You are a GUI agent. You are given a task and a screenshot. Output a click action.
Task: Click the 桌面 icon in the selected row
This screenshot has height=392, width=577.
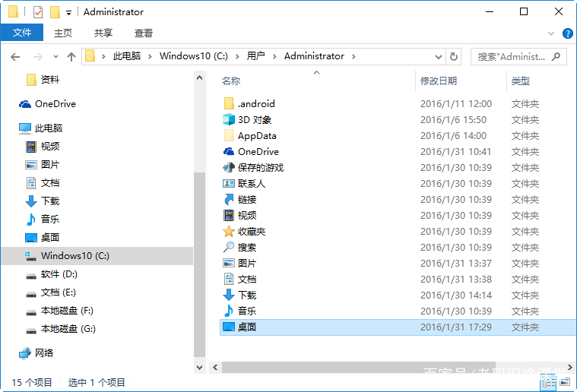[229, 327]
